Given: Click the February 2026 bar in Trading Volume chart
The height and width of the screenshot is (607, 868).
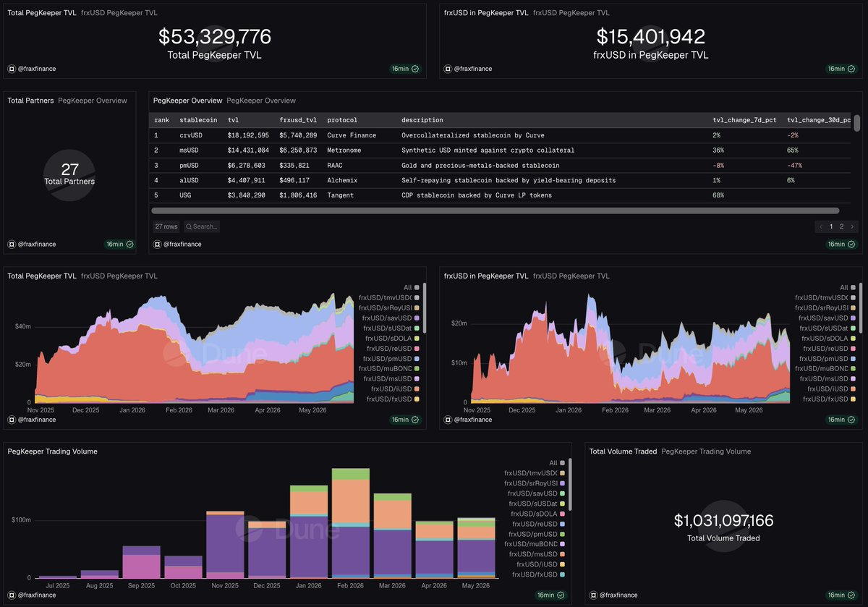Looking at the screenshot, I should [351, 523].
